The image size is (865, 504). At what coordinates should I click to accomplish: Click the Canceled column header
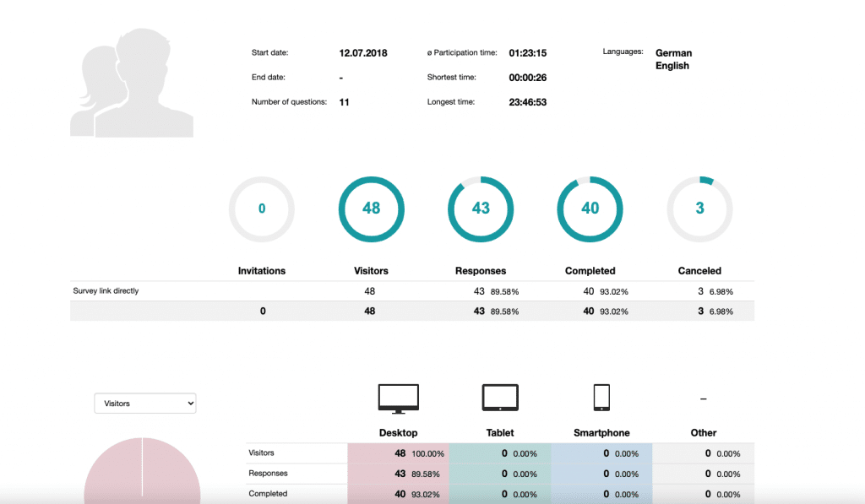pyautogui.click(x=699, y=271)
